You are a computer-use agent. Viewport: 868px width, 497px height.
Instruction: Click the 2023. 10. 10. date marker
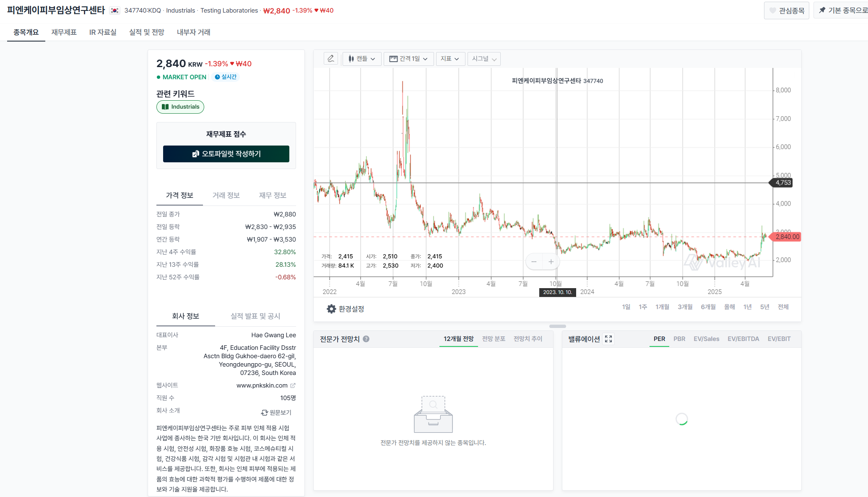point(558,292)
